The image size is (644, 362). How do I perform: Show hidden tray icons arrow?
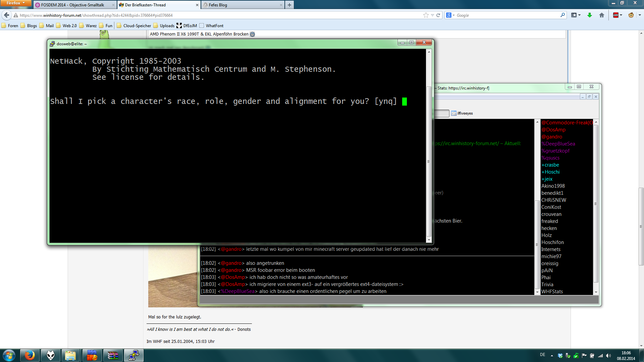[x=552, y=356]
